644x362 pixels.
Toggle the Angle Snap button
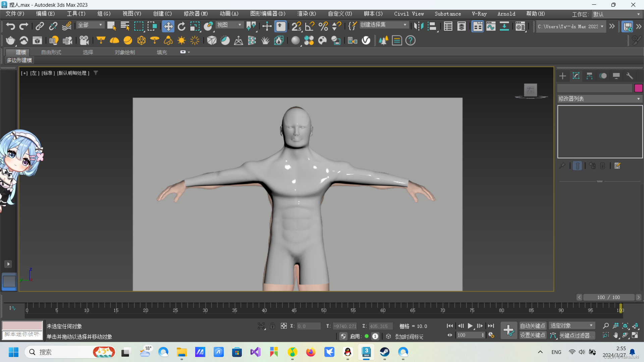pos(310,26)
